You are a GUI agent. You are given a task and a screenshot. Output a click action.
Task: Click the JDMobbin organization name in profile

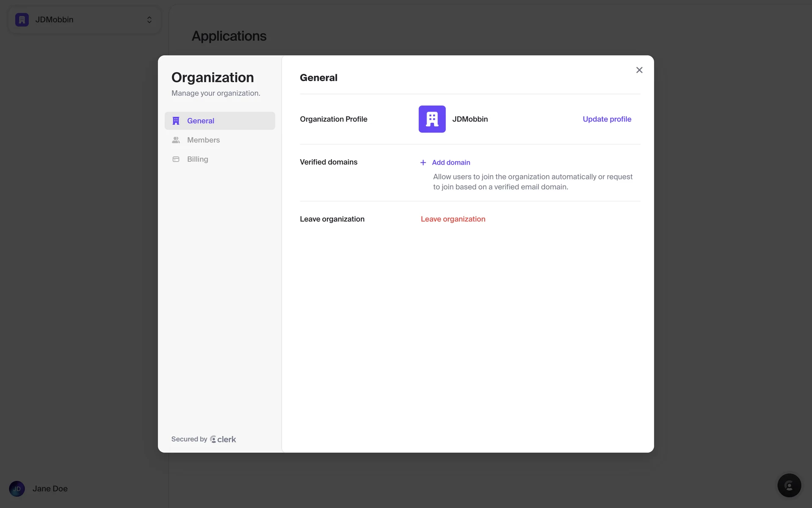point(470,119)
